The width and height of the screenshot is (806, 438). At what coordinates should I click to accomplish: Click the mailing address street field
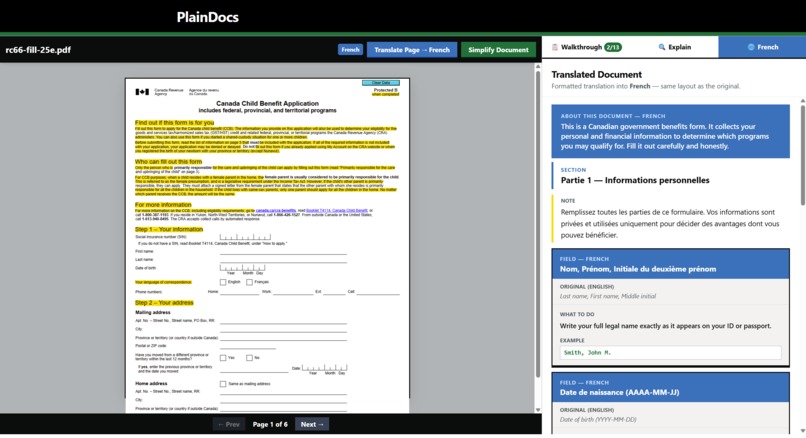pos(283,321)
